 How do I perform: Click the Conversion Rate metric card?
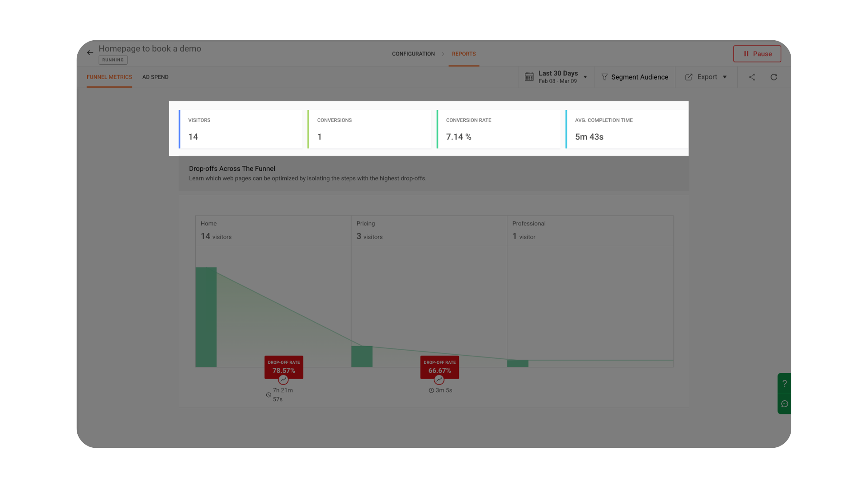[498, 129]
